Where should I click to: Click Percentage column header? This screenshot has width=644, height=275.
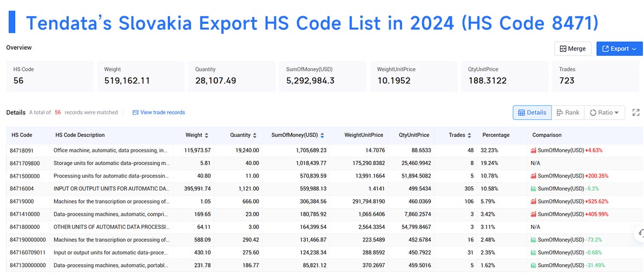click(496, 135)
